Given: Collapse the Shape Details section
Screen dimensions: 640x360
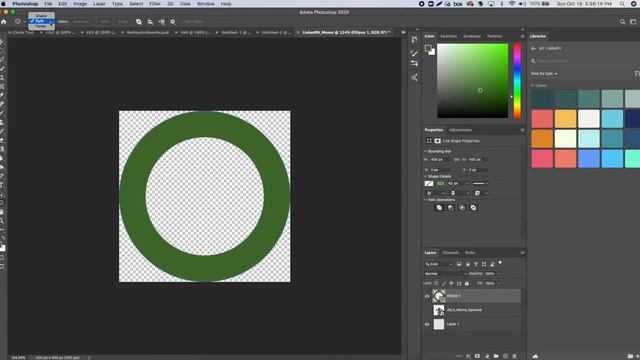Looking at the screenshot, I should coord(425,177).
